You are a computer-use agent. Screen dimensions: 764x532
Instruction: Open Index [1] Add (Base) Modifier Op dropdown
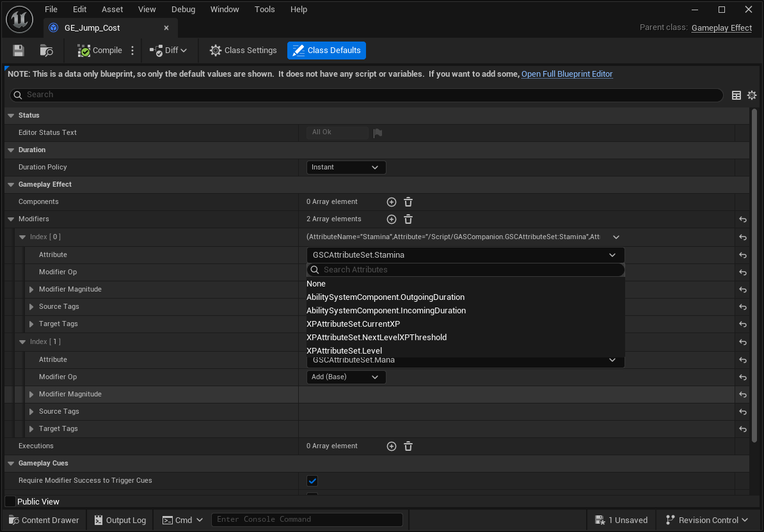tap(346, 377)
